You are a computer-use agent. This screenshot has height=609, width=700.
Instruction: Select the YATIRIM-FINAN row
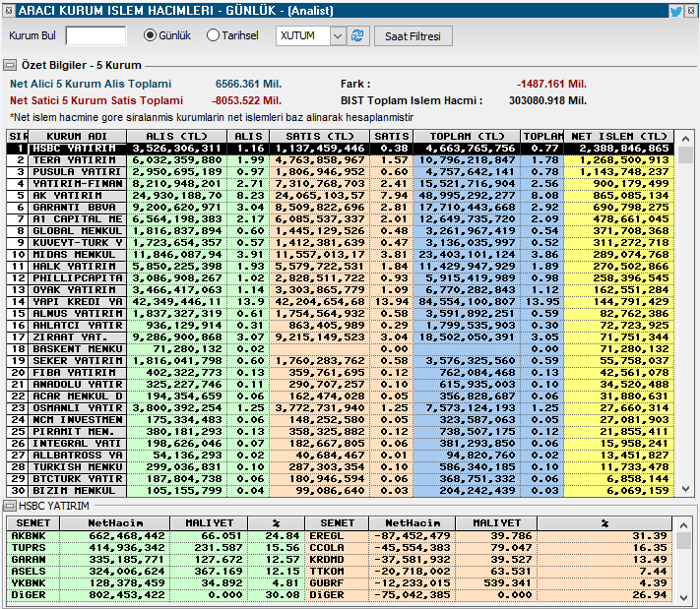(341, 184)
